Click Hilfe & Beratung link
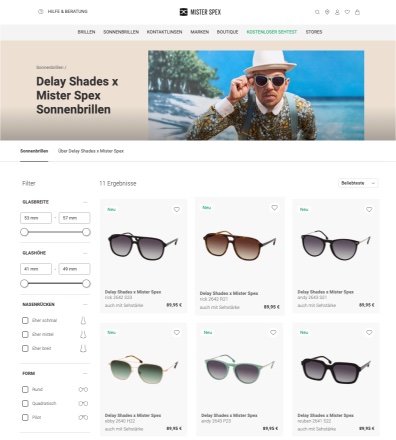 [x=68, y=11]
